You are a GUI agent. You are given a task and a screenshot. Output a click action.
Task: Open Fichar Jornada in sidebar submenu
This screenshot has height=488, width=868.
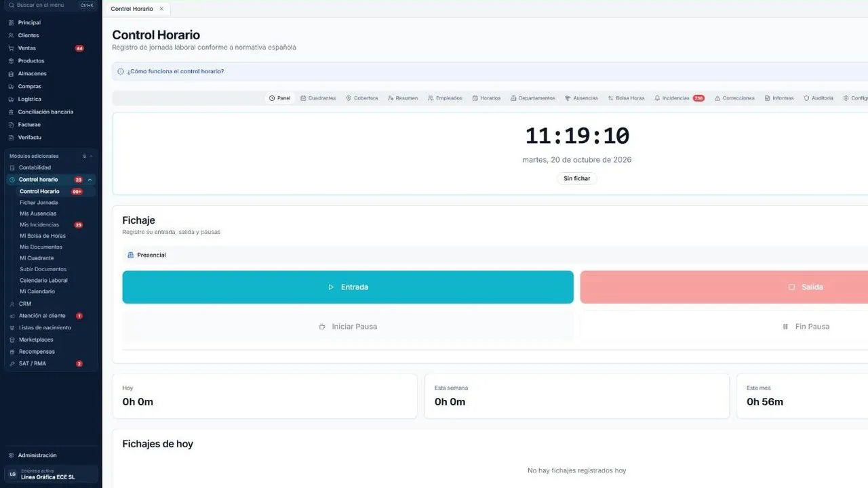[x=39, y=203]
